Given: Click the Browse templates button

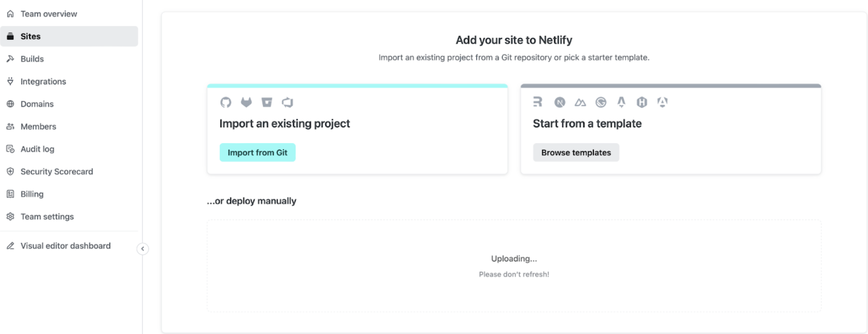Looking at the screenshot, I should (576, 153).
